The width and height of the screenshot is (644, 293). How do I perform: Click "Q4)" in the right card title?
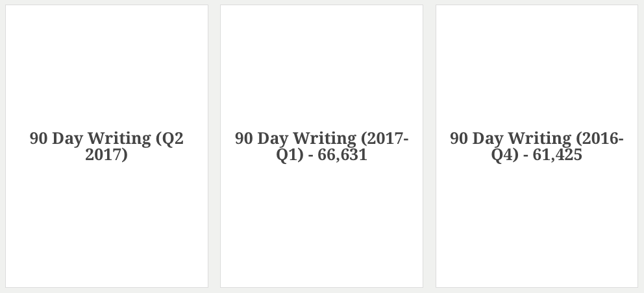click(x=505, y=155)
